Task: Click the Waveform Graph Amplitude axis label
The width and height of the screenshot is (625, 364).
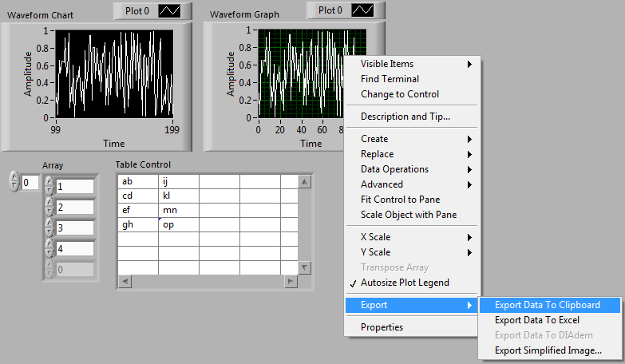Action: coord(231,73)
